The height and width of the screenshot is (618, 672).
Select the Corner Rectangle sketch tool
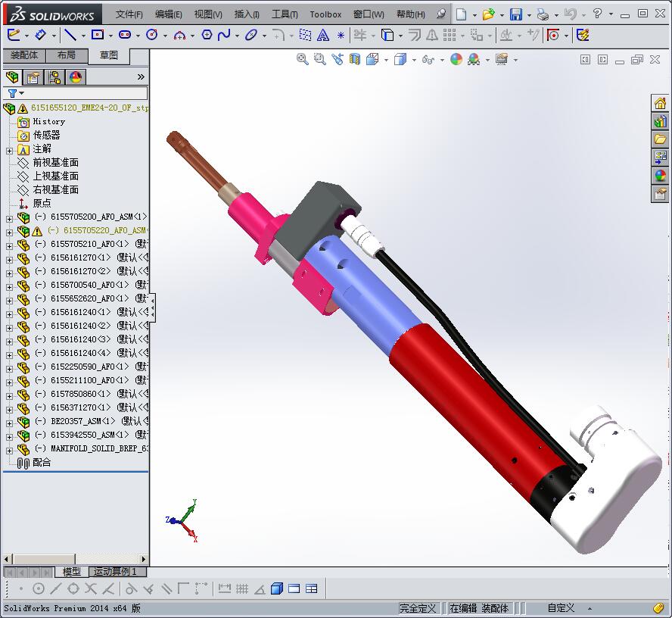[98, 35]
